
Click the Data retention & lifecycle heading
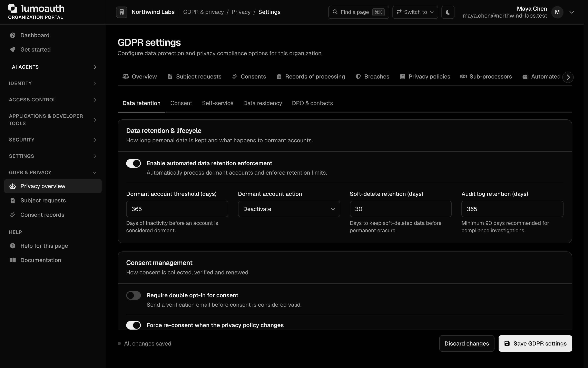click(x=164, y=131)
